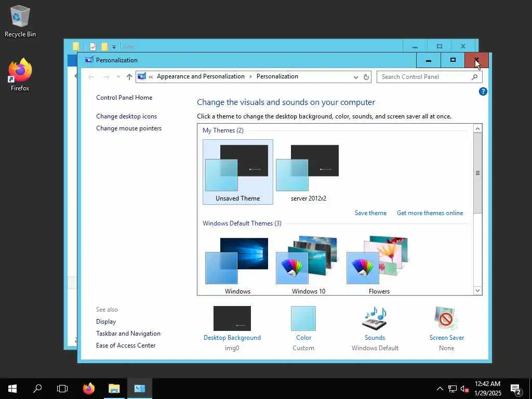Open the recent locations chevron
This screenshot has width=532, height=399.
pyautogui.click(x=118, y=77)
